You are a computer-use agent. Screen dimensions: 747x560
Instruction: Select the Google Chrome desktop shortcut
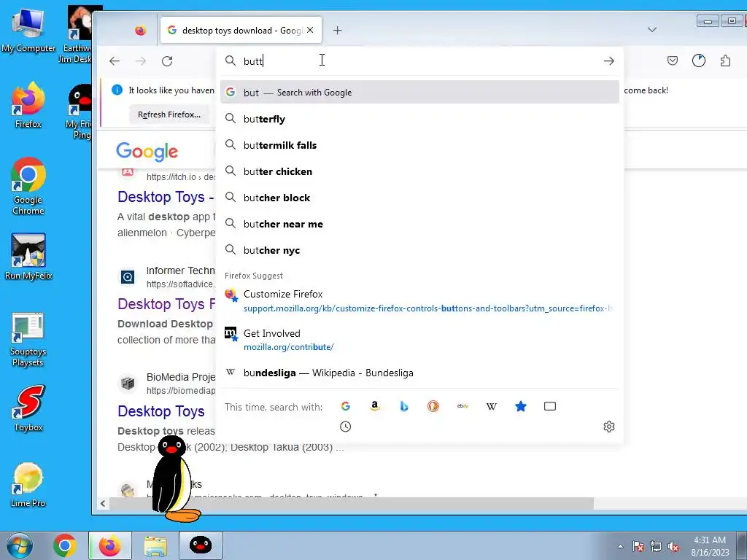coord(28,186)
